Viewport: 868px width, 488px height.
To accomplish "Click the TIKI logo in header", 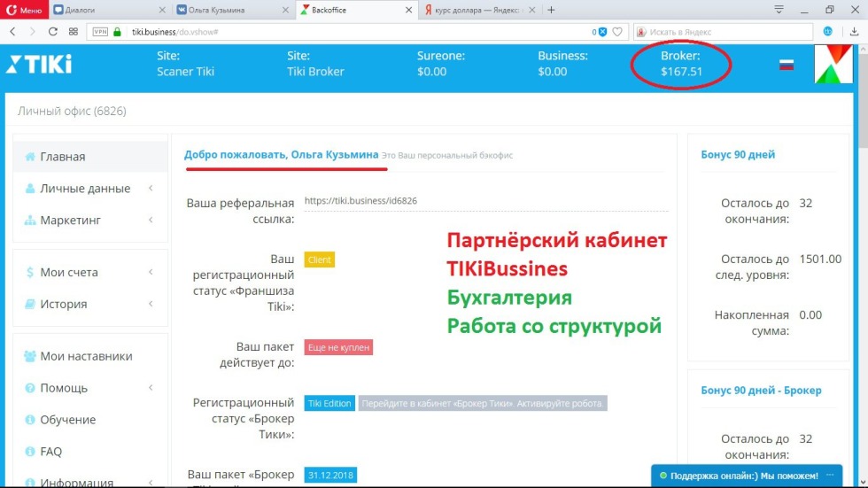I will click(x=39, y=65).
